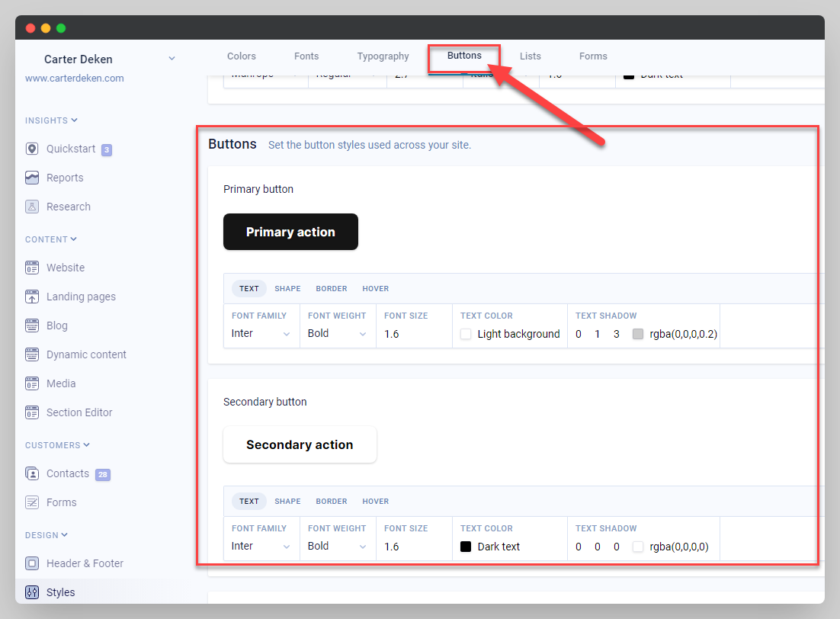This screenshot has height=619, width=840.
Task: Click the Quickstart pin icon
Action: click(32, 149)
